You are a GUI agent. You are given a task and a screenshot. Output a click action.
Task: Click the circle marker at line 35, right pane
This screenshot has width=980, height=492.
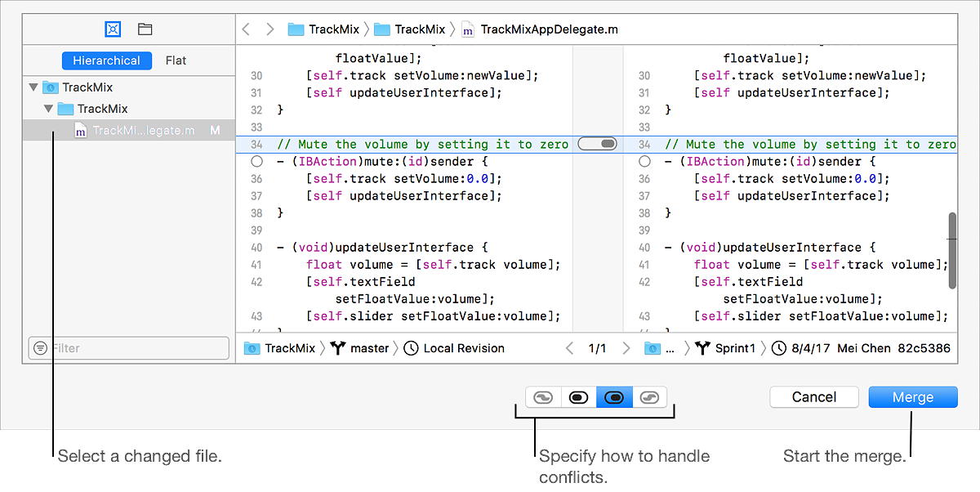pyautogui.click(x=644, y=162)
